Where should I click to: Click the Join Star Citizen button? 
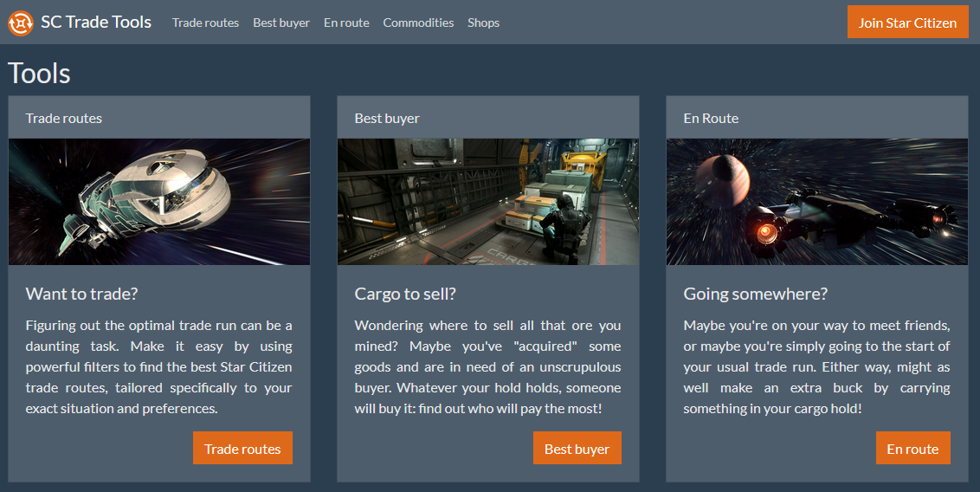point(907,23)
